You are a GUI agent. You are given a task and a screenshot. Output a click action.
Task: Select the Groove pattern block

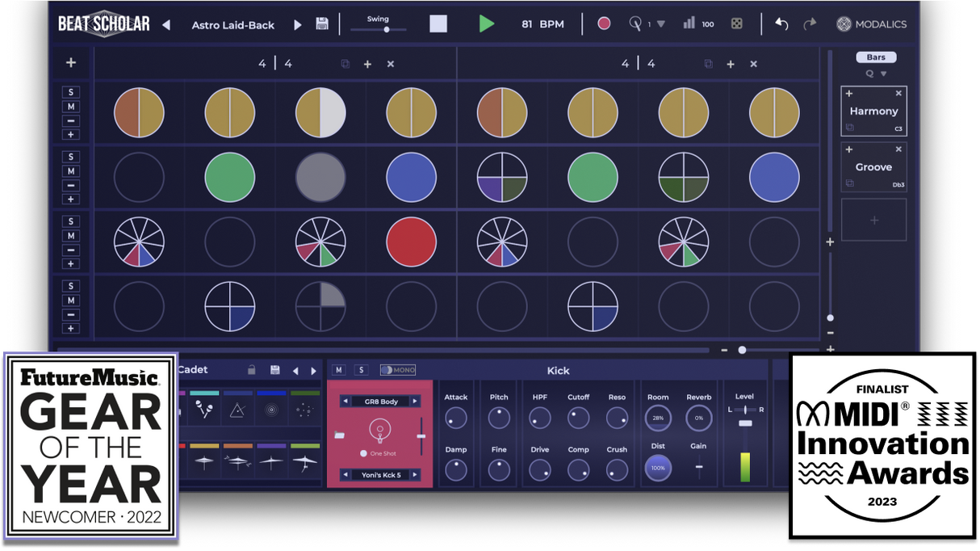pos(873,167)
